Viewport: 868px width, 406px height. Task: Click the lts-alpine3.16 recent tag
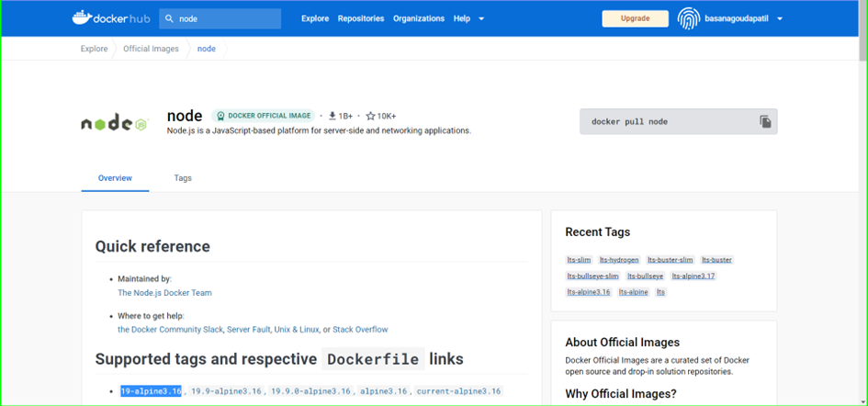pos(589,292)
